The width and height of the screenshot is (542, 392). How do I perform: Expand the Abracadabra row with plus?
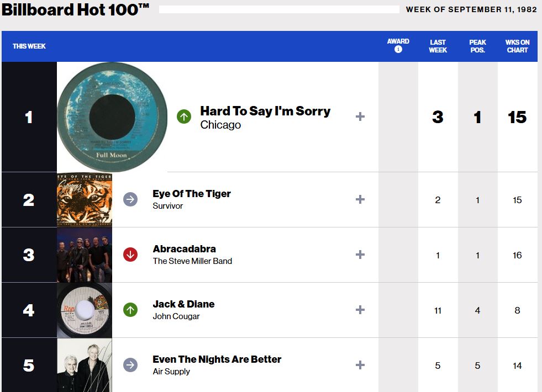click(360, 255)
